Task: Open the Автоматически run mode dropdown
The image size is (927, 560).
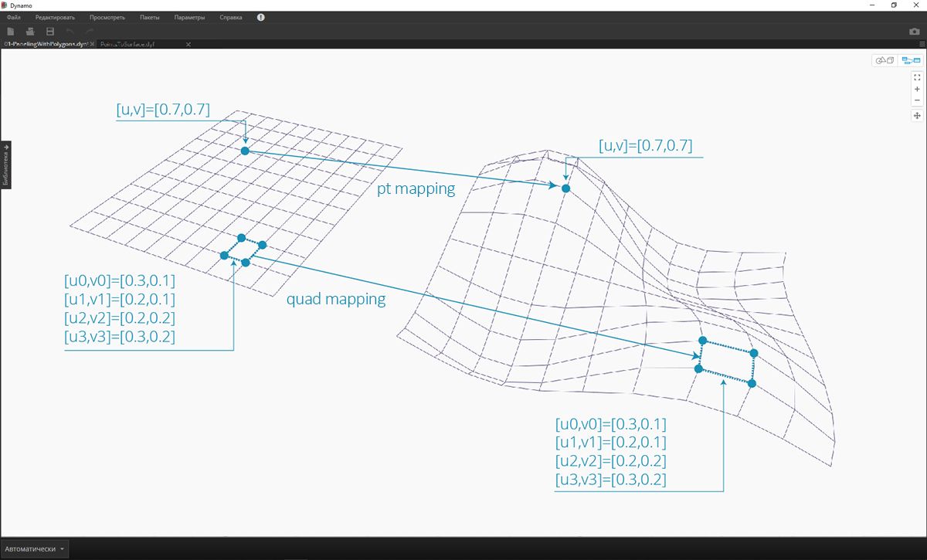Action: coord(34,548)
